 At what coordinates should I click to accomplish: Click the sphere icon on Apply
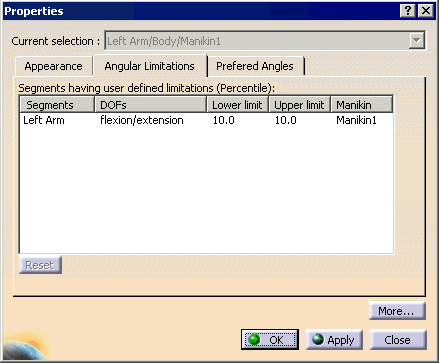[x=318, y=339]
